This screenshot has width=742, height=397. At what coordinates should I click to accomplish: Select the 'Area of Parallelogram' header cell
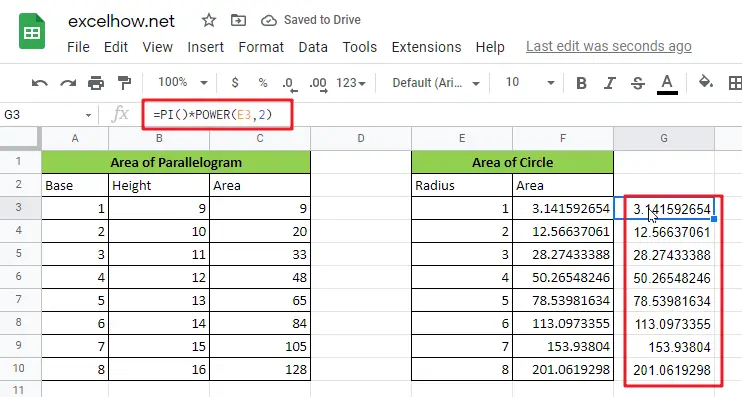coord(176,162)
